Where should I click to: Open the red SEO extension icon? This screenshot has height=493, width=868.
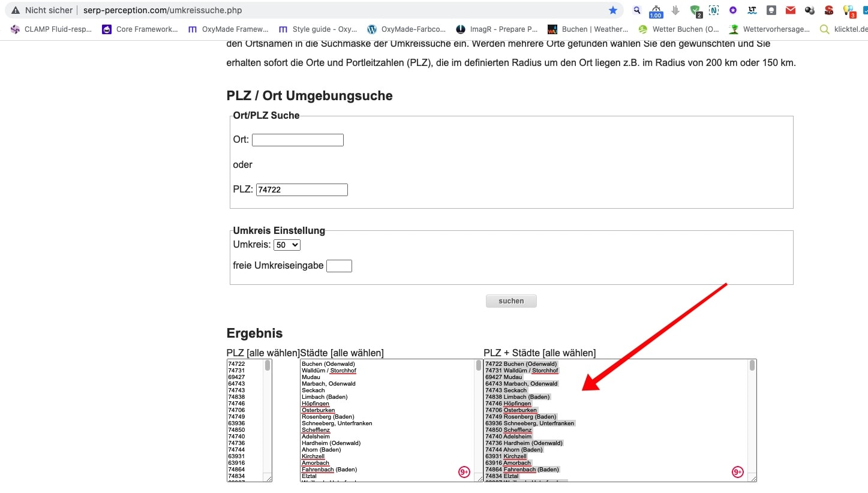click(x=828, y=10)
